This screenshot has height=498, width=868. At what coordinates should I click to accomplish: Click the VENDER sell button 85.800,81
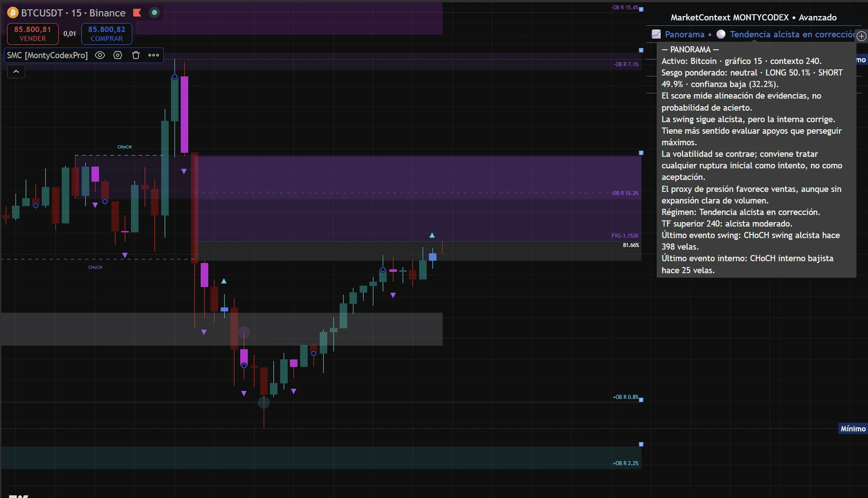[x=33, y=34]
